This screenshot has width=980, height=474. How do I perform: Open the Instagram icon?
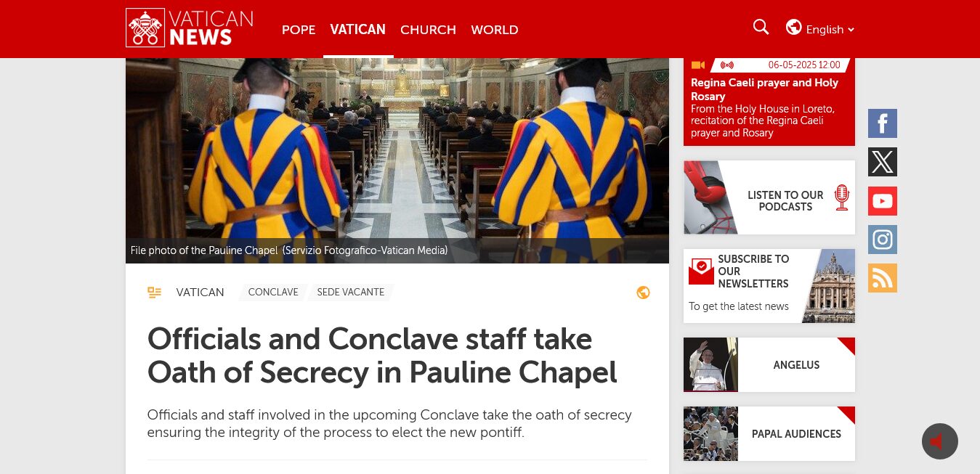pos(883,240)
